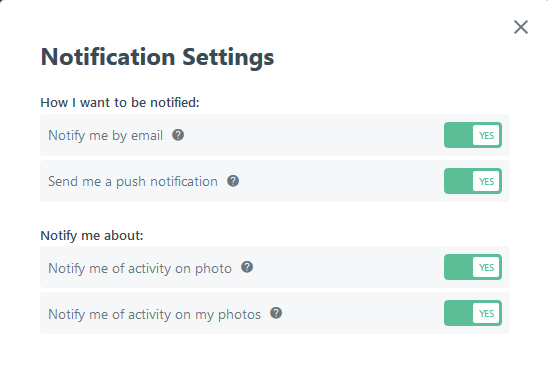Screen dimensions: 548x377
Task: Click the Notification Settings title
Action: [157, 57]
